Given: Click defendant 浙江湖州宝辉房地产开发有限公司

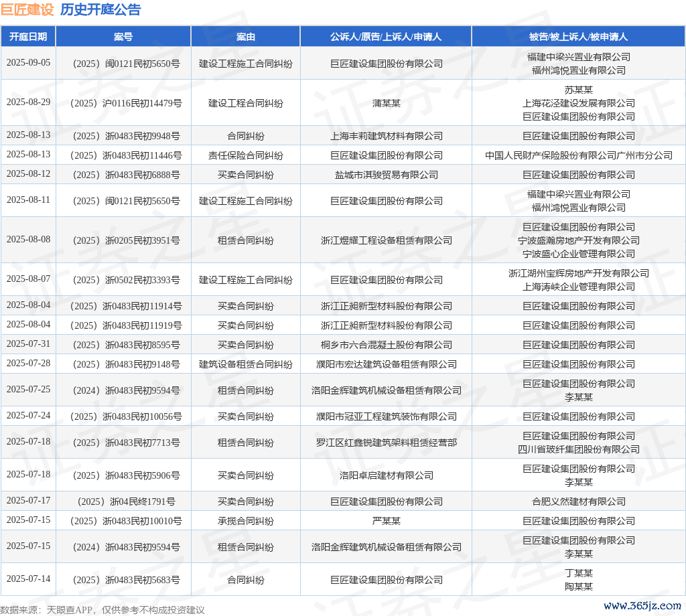Looking at the screenshot, I should pos(578,273).
